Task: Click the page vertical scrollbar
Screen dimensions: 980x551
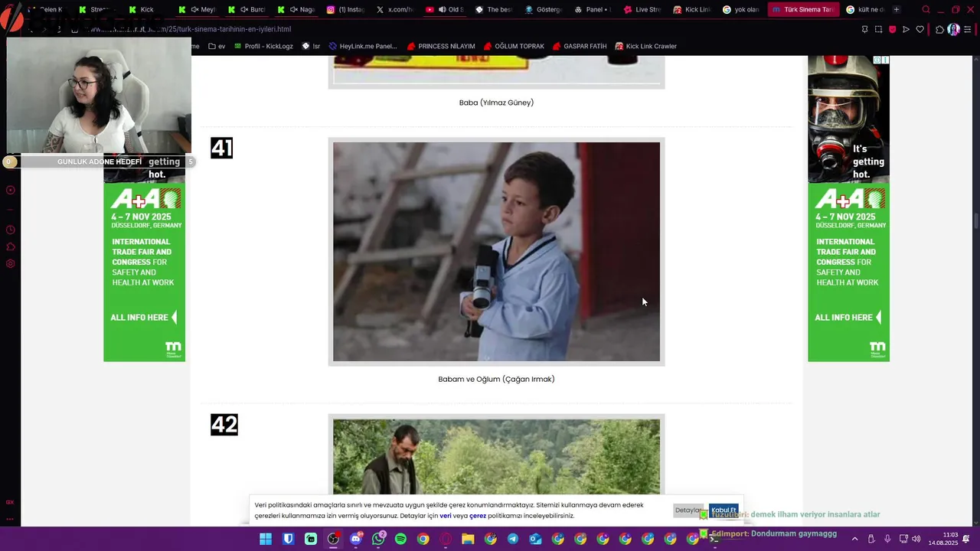Action: [975, 222]
